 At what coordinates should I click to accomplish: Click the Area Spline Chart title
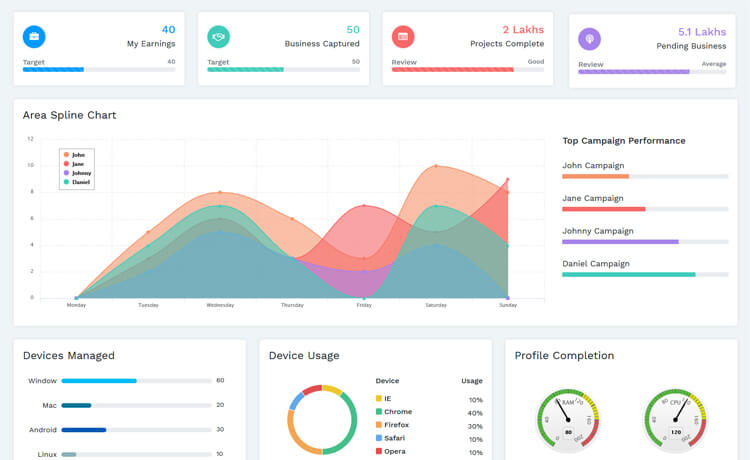(x=69, y=115)
